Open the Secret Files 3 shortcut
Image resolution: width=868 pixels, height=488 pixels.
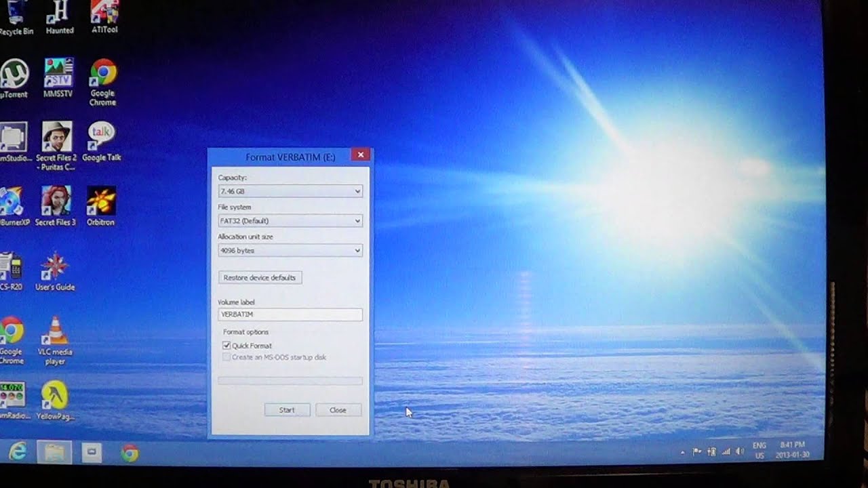[x=56, y=206]
